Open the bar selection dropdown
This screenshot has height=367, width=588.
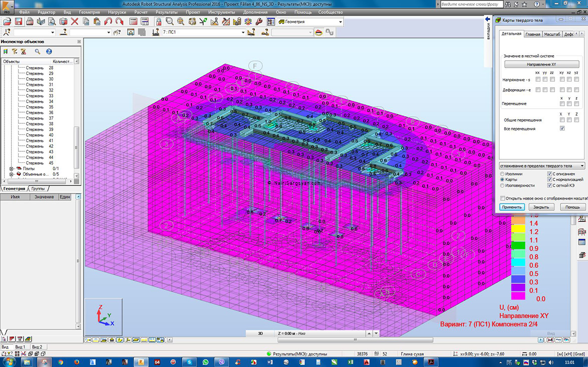pos(109,32)
